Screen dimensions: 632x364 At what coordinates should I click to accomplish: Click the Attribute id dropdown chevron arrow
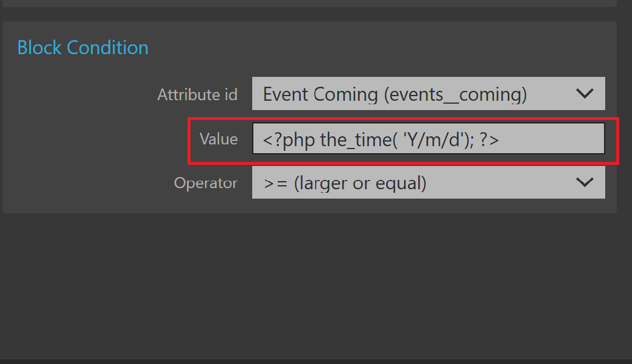tap(584, 93)
